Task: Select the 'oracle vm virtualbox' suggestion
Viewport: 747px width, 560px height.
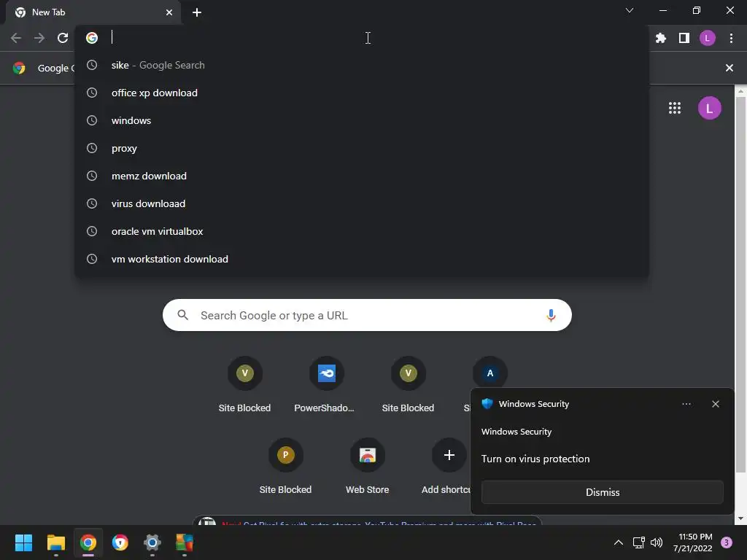Action: click(362, 231)
